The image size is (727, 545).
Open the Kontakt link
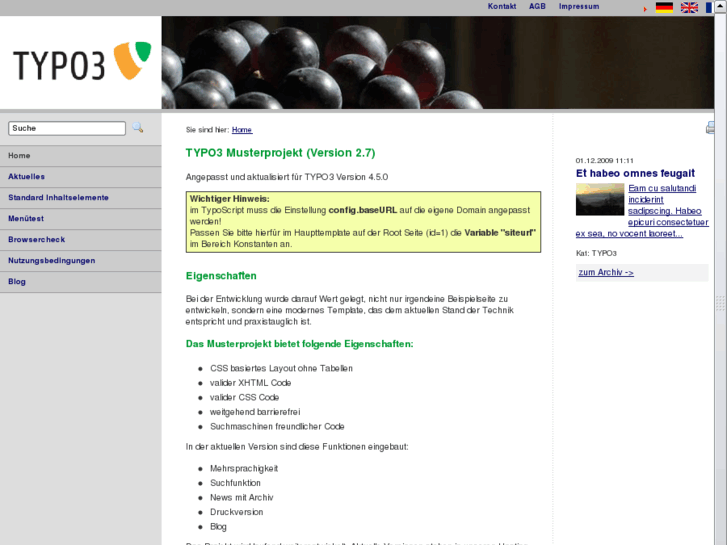click(x=502, y=6)
